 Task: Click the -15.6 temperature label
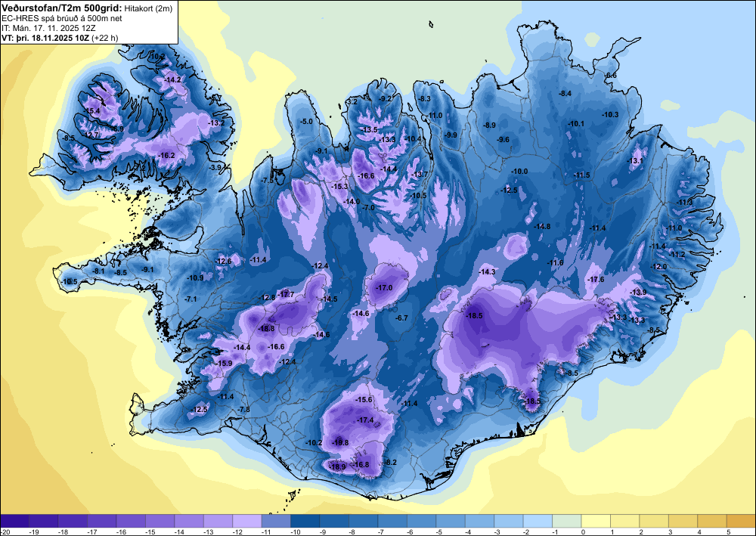[364, 400]
